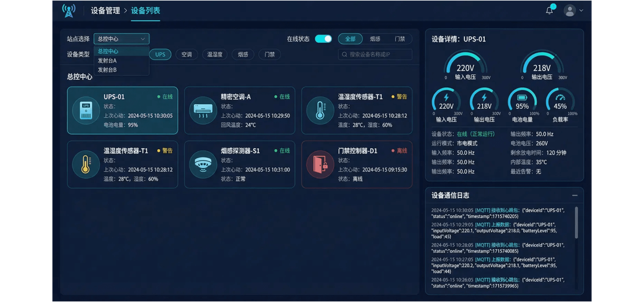Click 电池电量：95% on the UPS-01 card
This screenshot has height=302, width=644.
(x=120, y=125)
